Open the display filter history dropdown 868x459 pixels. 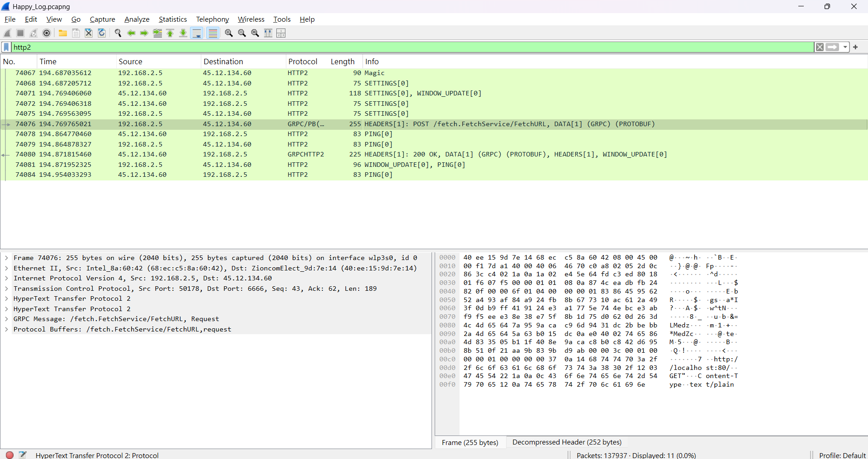coord(845,47)
